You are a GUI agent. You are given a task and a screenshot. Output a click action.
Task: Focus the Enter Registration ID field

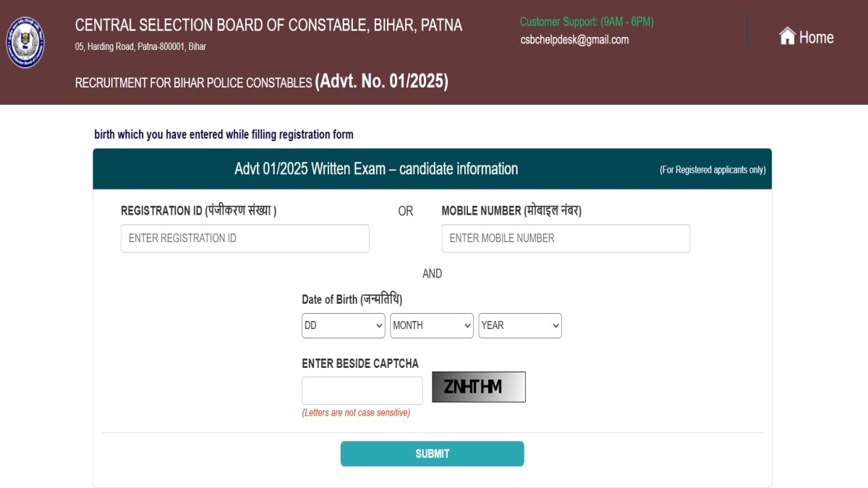pyautogui.click(x=245, y=239)
